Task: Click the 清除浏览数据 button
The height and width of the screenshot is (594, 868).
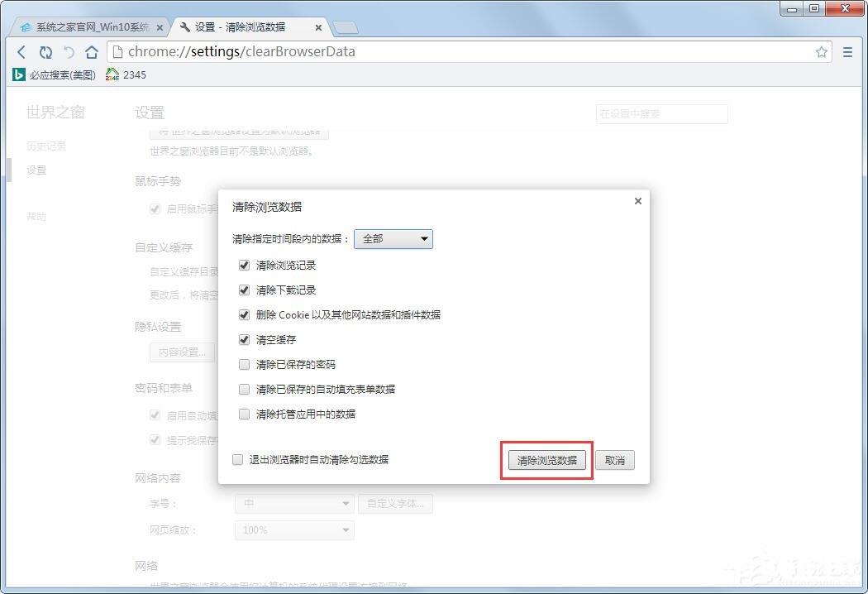Action: point(547,461)
